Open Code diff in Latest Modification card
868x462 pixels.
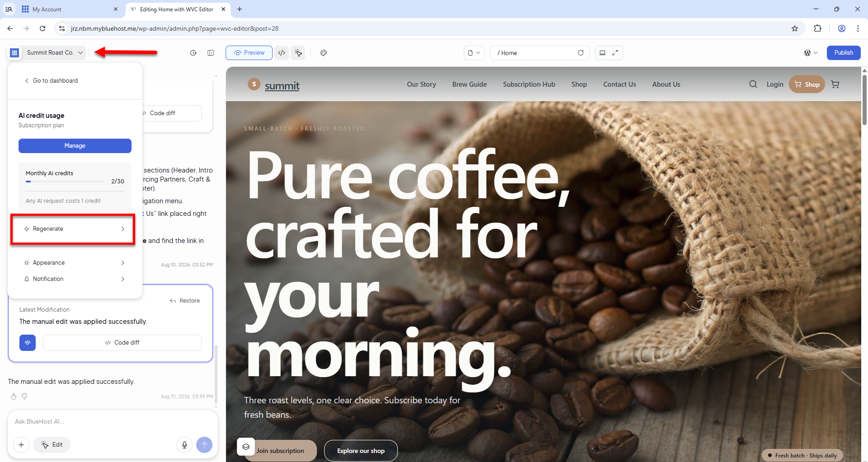[122, 343]
